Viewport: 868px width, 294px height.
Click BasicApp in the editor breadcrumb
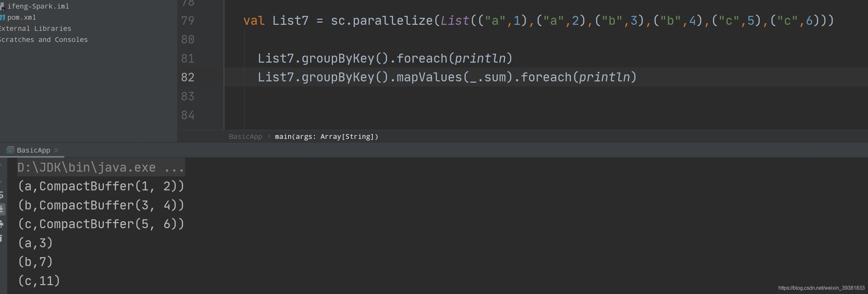tap(245, 137)
